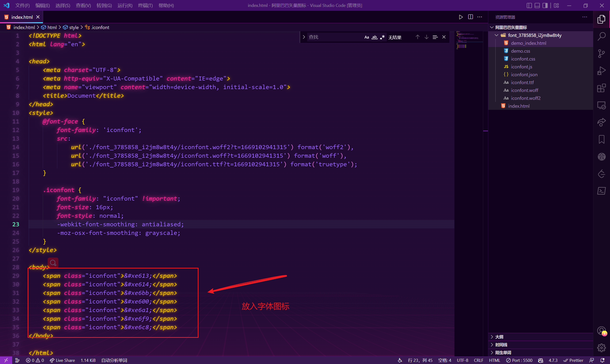This screenshot has width=610, height=364.
Task: Open the Accounts icon
Action: pyautogui.click(x=601, y=331)
